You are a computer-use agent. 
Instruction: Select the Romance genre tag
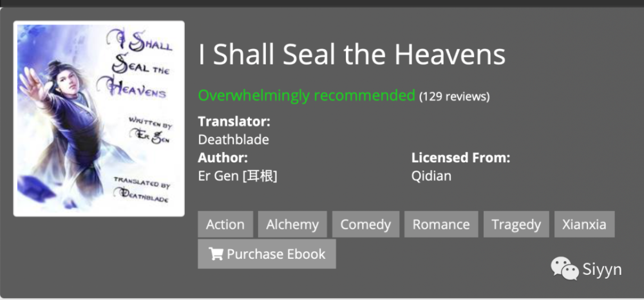[441, 224]
